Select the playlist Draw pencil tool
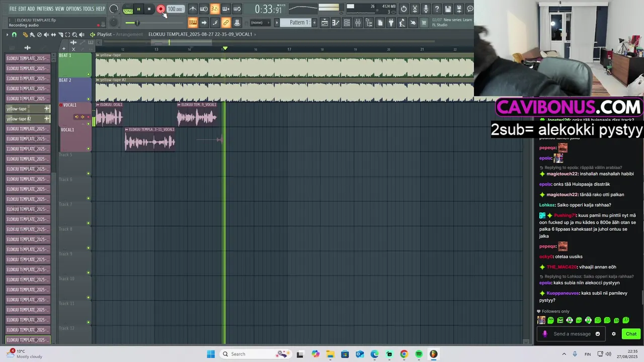The height and width of the screenshot is (362, 644). click(25, 34)
